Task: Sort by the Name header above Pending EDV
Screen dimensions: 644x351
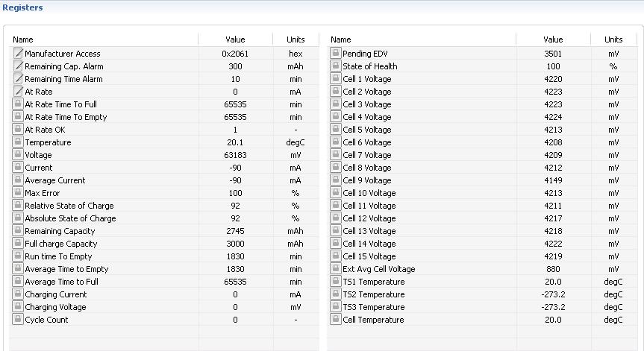Action: [x=422, y=39]
